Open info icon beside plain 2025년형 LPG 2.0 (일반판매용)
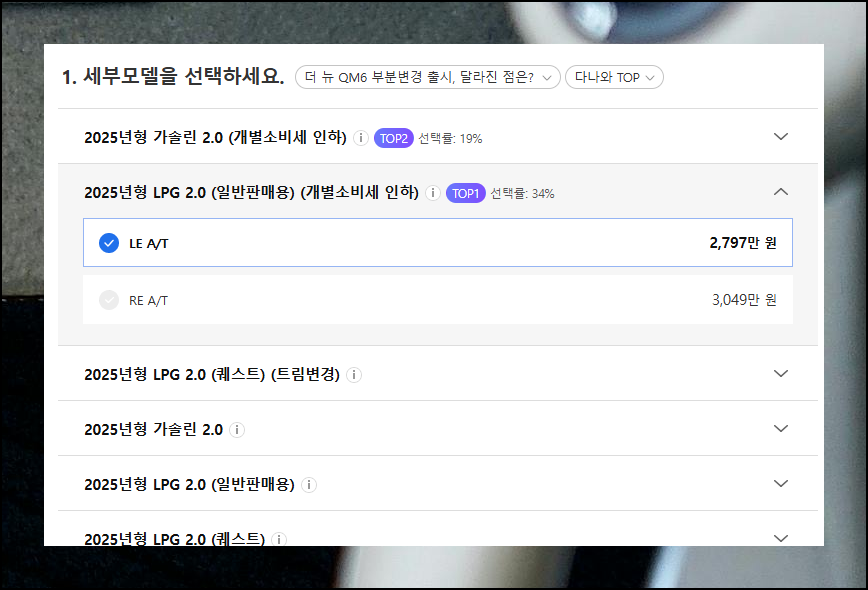The image size is (868, 590). click(x=309, y=485)
